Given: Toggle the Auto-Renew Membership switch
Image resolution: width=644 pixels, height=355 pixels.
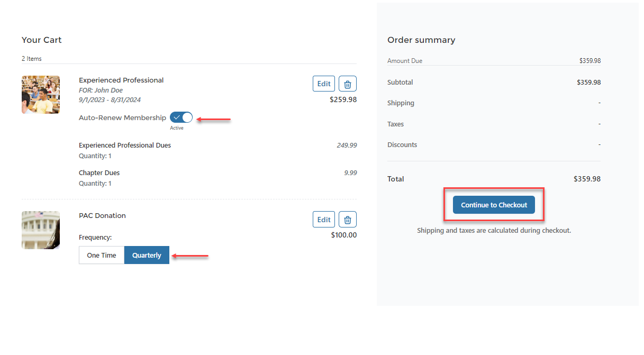Looking at the screenshot, I should (x=181, y=117).
